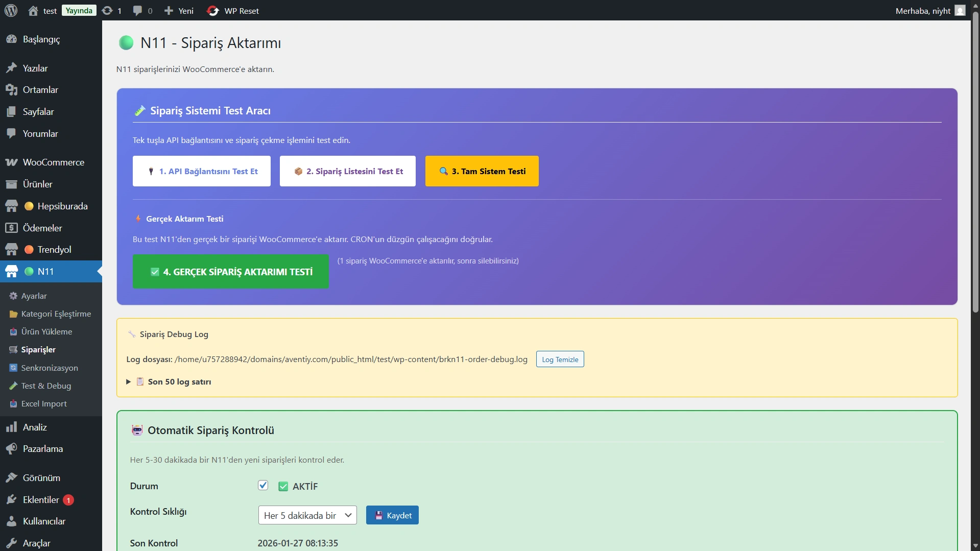The width and height of the screenshot is (980, 551).
Task: Click the WooCommerce logo icon in sidebar
Action: pos(11,162)
